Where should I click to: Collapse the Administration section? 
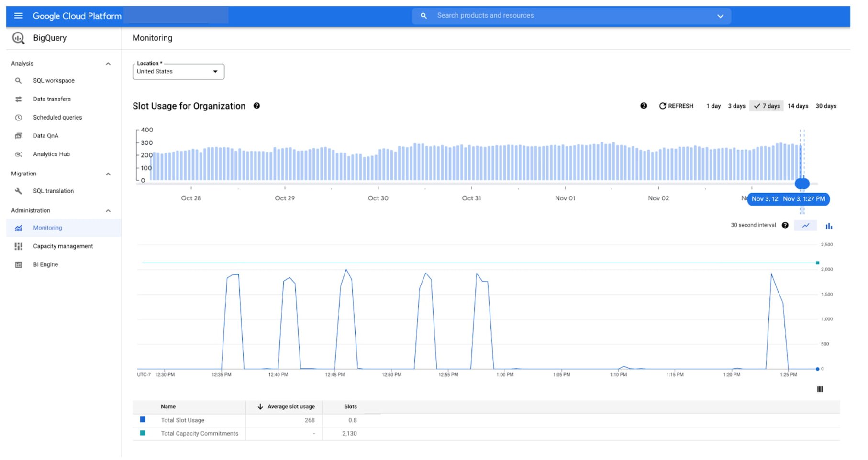(108, 211)
